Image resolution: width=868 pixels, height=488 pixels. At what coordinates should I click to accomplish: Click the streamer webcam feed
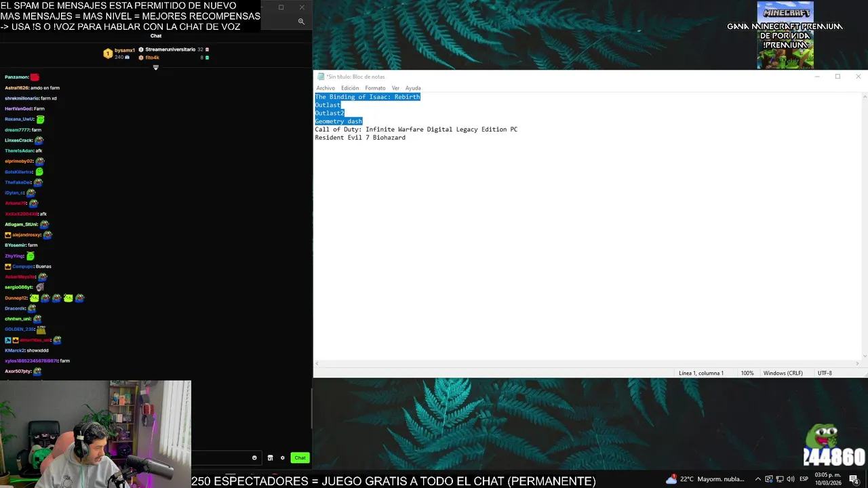(x=96, y=434)
